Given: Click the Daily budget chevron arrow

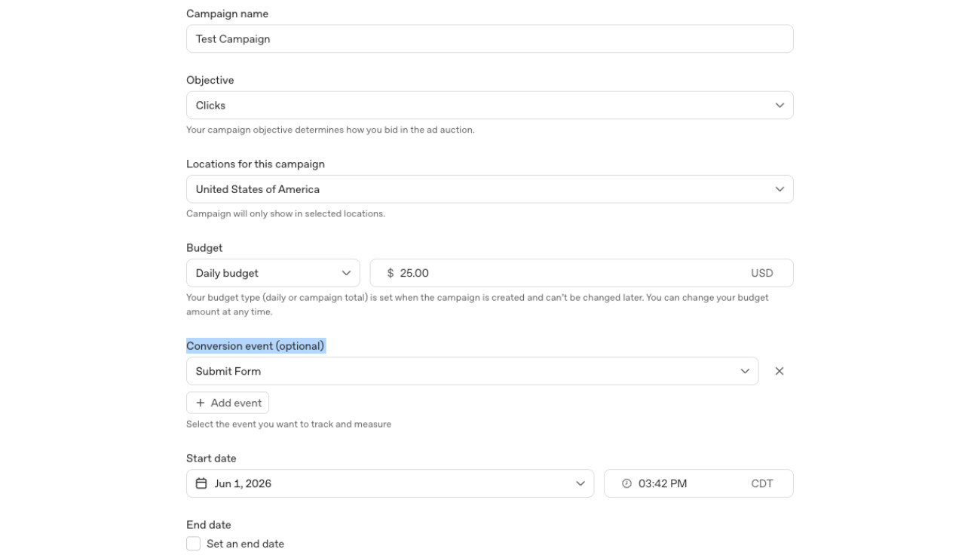Looking at the screenshot, I should [346, 273].
